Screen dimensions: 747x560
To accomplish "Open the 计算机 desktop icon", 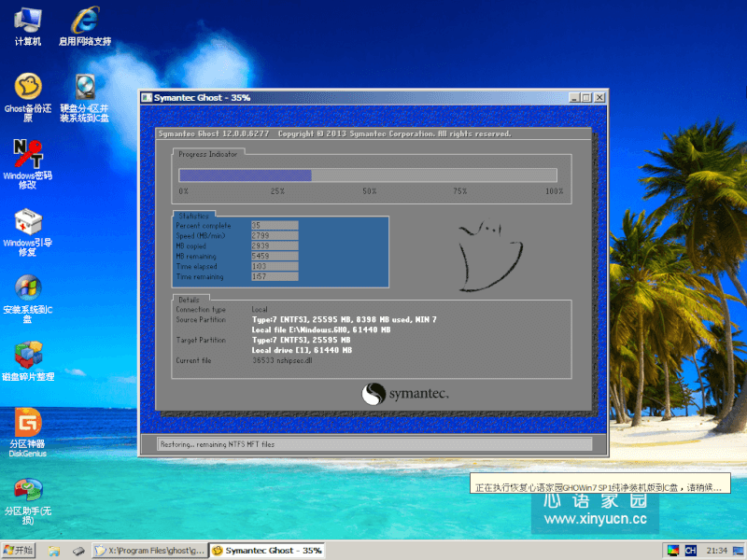I will (28, 26).
